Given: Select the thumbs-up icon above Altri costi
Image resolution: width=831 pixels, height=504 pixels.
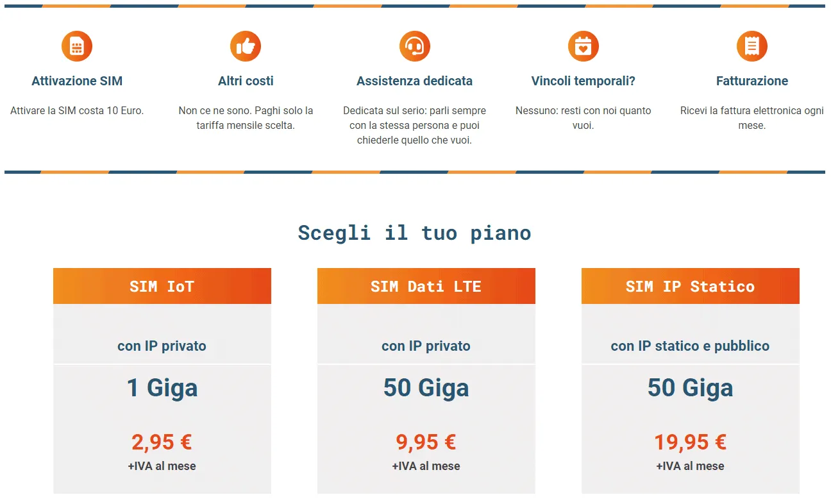Looking at the screenshot, I should (246, 46).
